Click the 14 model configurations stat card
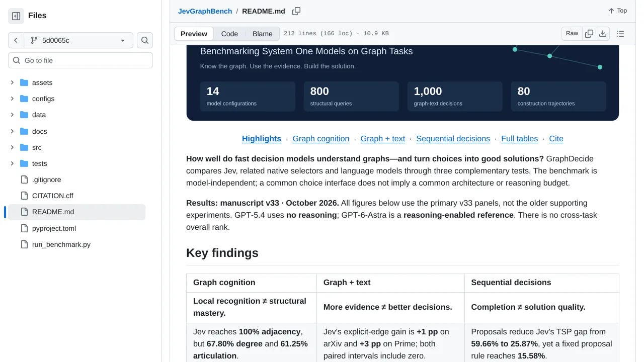Screen dimensions: 644x362 pyautogui.click(x=248, y=97)
